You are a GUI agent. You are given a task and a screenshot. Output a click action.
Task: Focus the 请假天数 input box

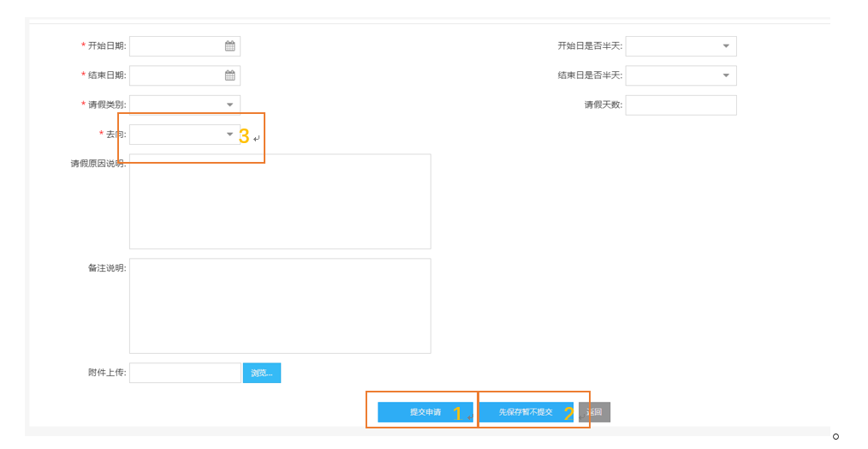(x=681, y=105)
